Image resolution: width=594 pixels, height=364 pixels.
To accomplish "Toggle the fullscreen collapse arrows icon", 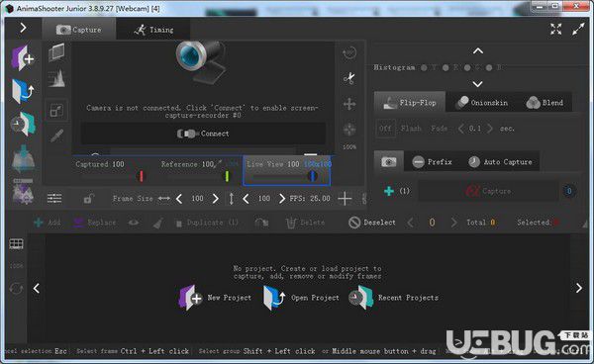I will click(555, 29).
